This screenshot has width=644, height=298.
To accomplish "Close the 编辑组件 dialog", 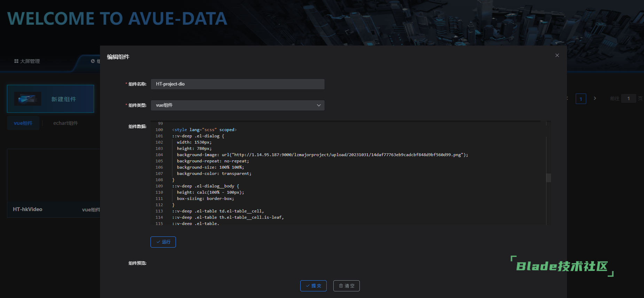I will point(557,55).
